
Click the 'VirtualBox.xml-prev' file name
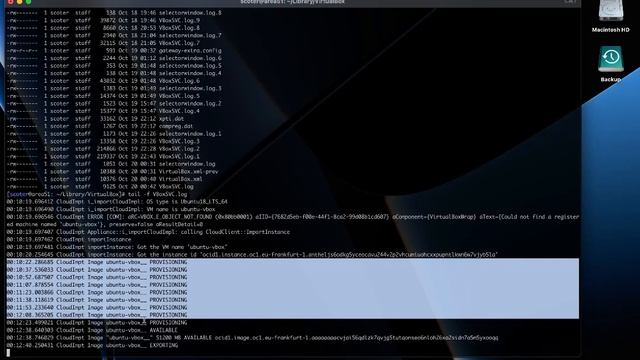(x=189, y=171)
